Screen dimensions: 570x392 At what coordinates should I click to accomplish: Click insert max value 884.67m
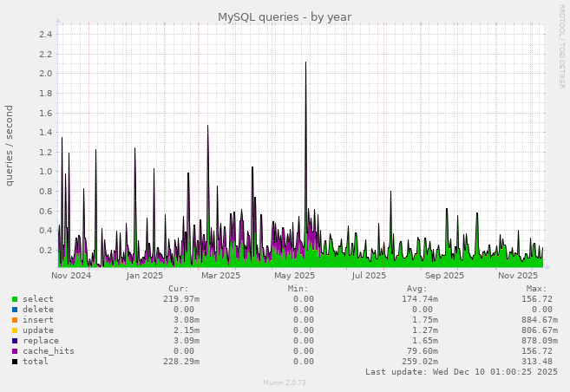coord(540,320)
